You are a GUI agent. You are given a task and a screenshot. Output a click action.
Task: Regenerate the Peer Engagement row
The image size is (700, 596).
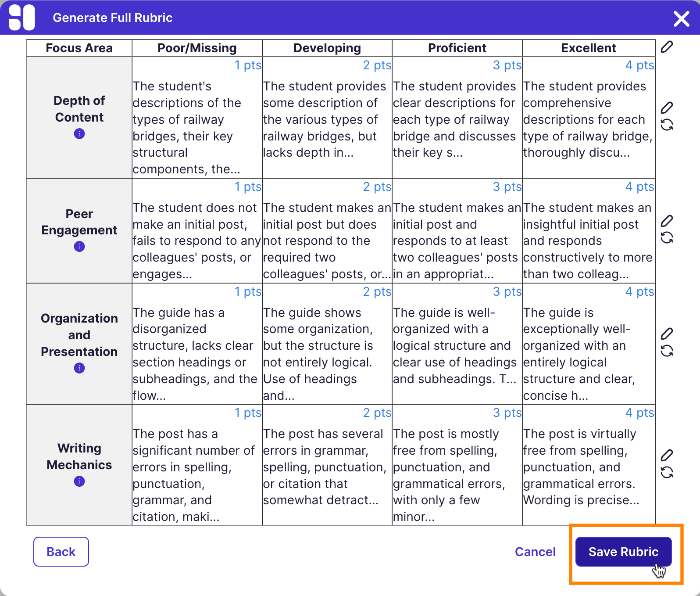(667, 238)
